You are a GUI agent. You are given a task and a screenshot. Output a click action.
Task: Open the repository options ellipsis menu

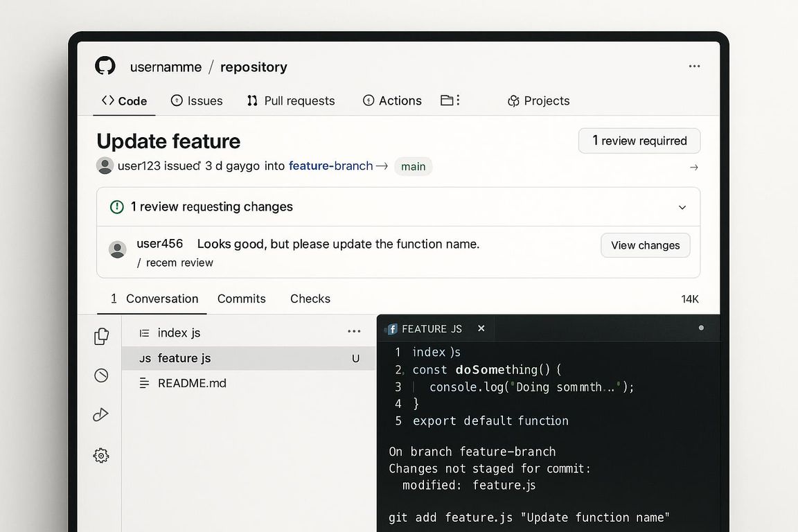click(694, 66)
